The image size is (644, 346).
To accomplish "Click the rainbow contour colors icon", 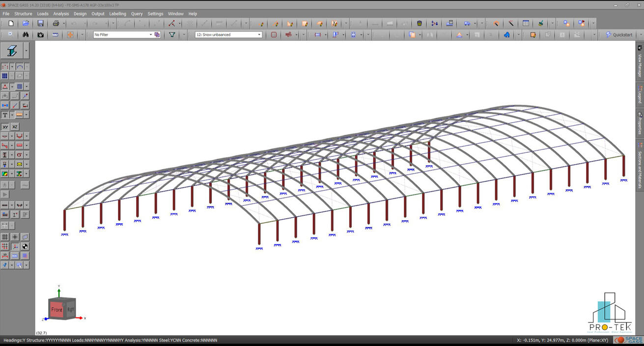I will [x=5, y=173].
